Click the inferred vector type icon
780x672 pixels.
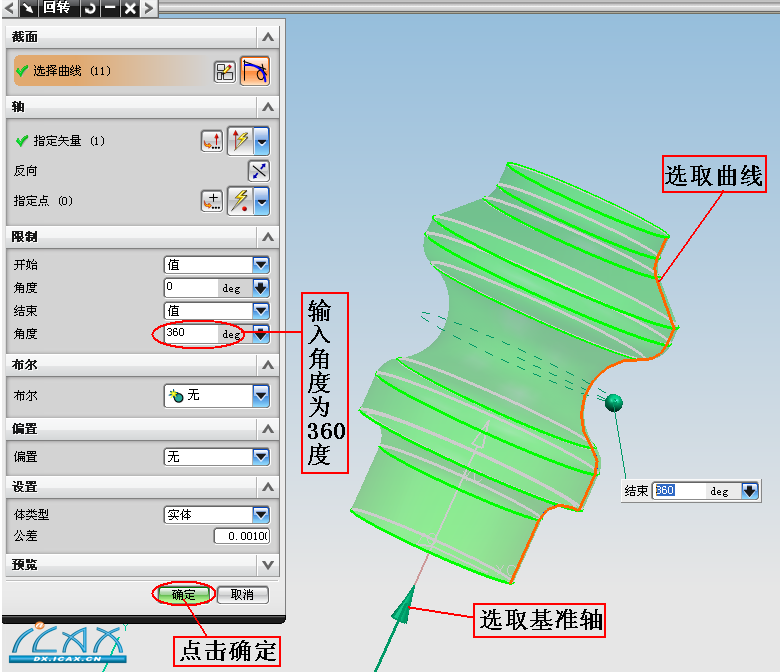point(240,141)
